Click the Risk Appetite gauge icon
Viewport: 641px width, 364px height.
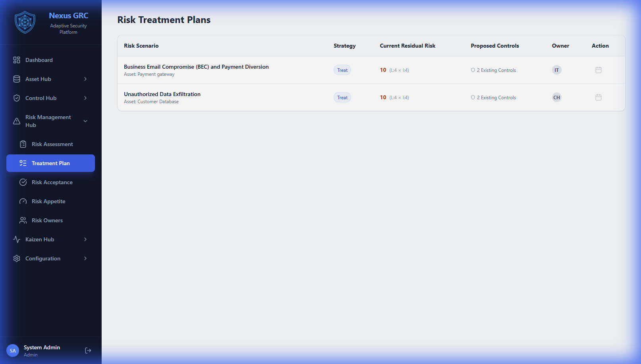(x=23, y=201)
